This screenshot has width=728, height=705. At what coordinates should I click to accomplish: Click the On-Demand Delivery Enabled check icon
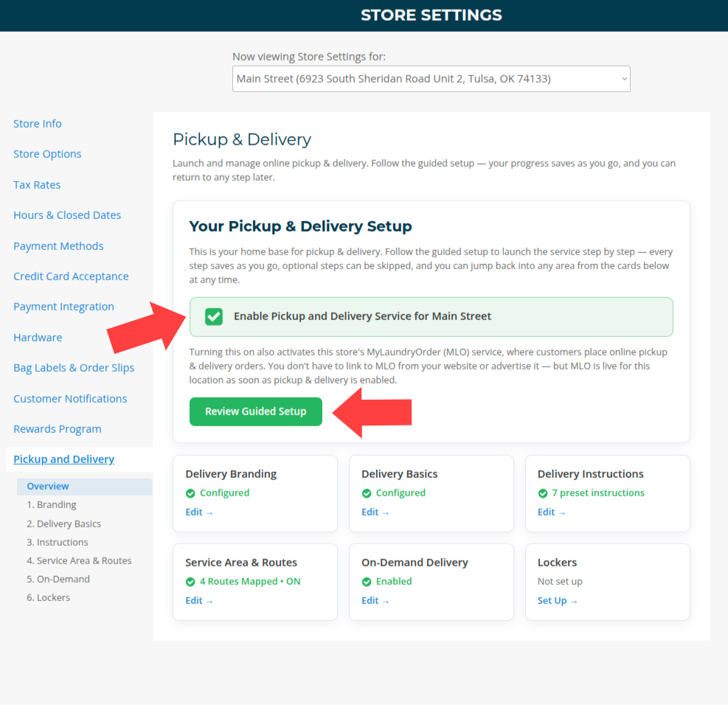pos(367,582)
